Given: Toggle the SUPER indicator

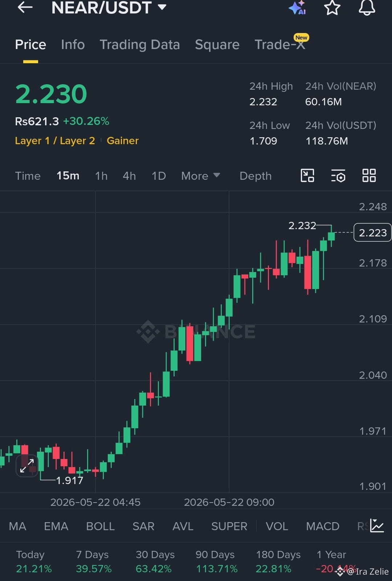Looking at the screenshot, I should click(229, 526).
